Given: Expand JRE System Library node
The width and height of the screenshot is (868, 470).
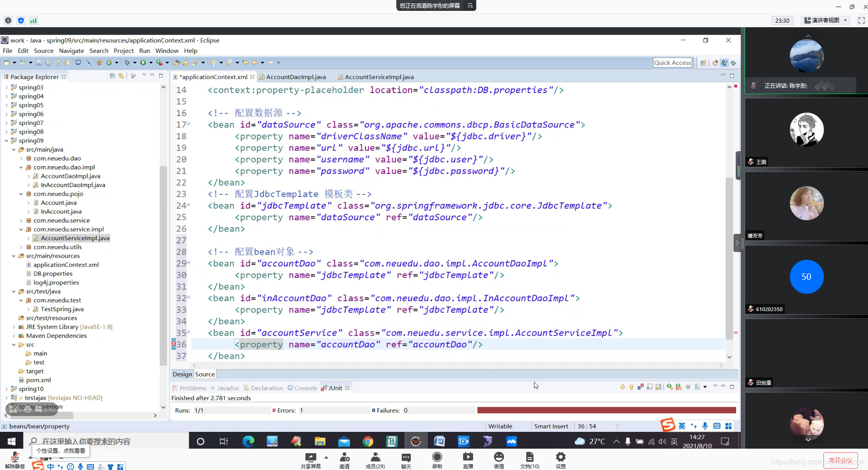Looking at the screenshot, I should tap(14, 327).
